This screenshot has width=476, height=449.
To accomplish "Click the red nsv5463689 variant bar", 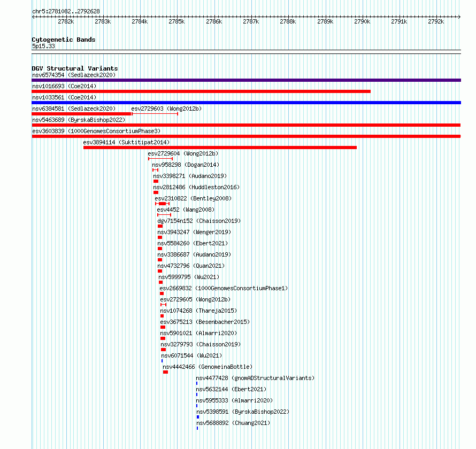I will click(246, 125).
